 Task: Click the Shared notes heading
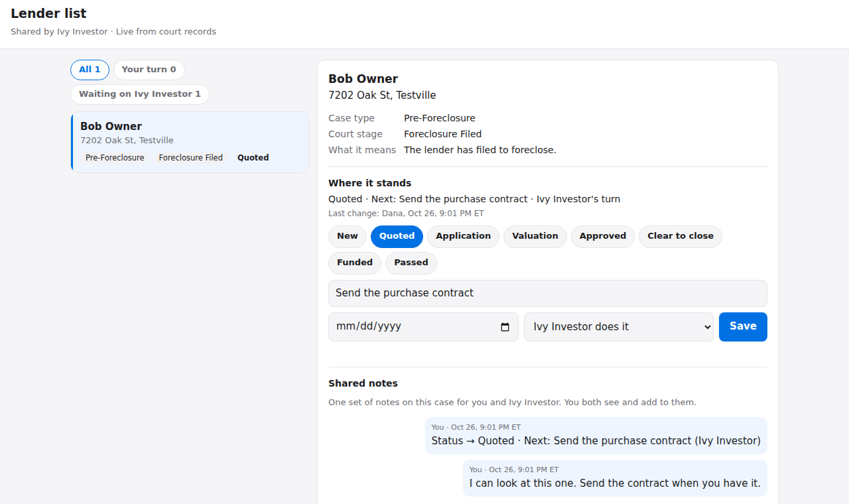363,383
